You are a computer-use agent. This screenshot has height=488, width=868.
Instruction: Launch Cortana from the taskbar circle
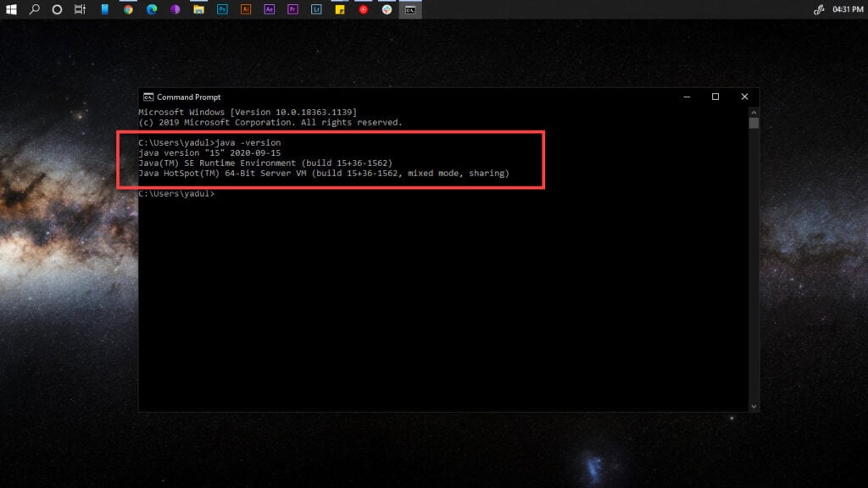57,9
